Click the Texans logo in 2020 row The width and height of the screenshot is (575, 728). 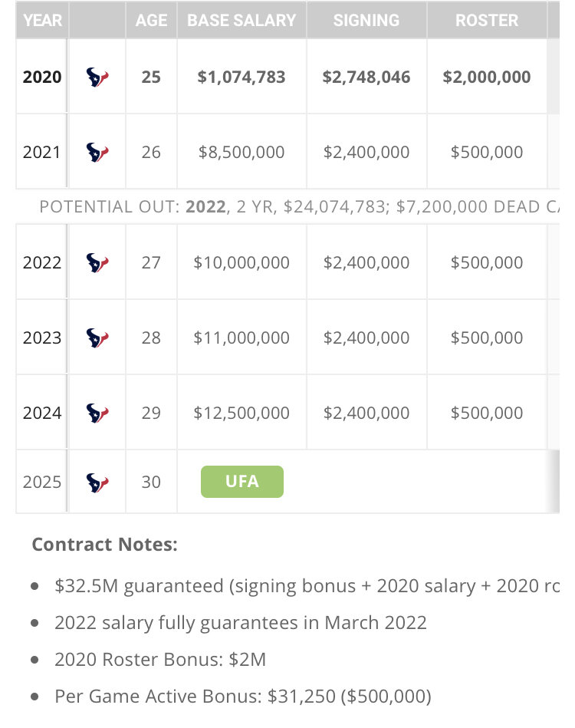point(97,77)
